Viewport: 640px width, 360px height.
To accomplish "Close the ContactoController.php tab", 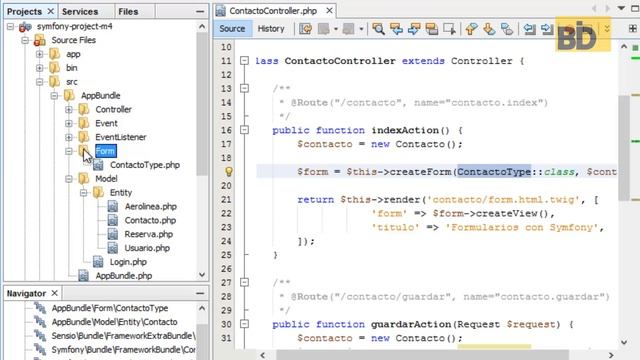I will 329,11.
